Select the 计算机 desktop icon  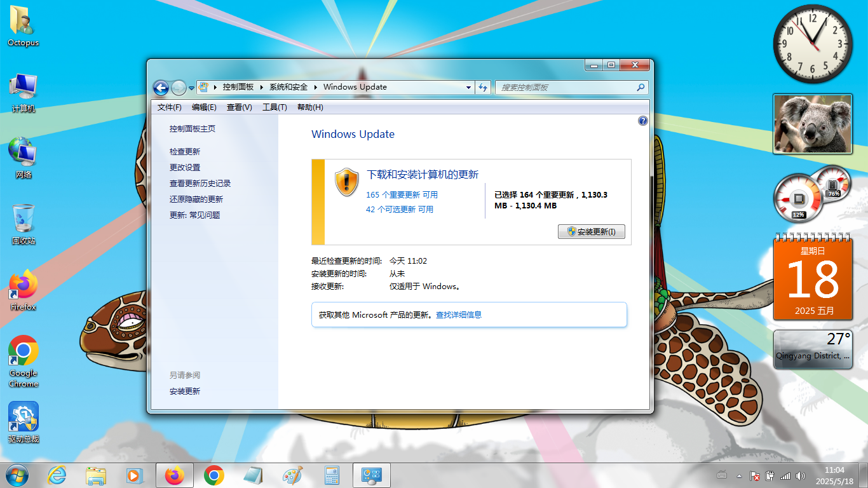point(23,92)
